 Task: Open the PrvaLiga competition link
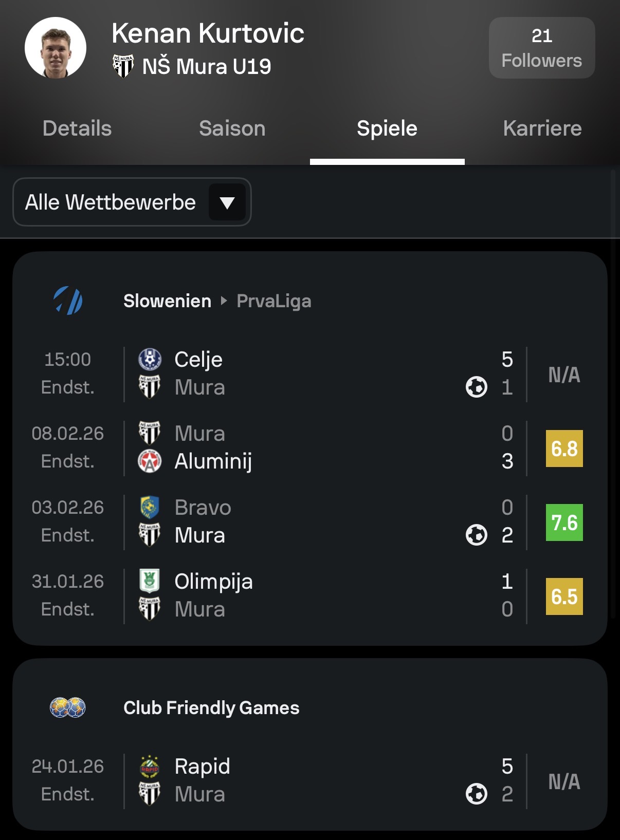[273, 301]
